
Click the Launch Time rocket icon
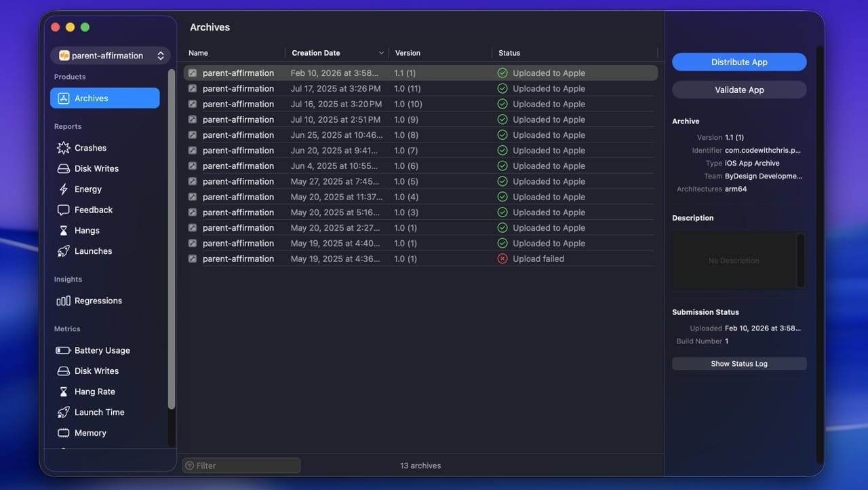point(63,412)
